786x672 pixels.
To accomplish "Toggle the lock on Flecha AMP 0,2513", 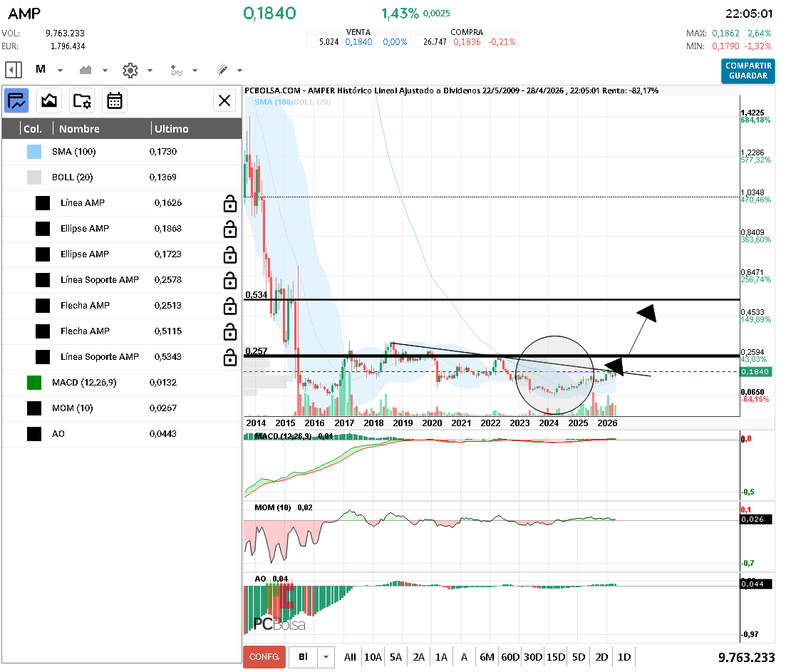I will (x=229, y=306).
